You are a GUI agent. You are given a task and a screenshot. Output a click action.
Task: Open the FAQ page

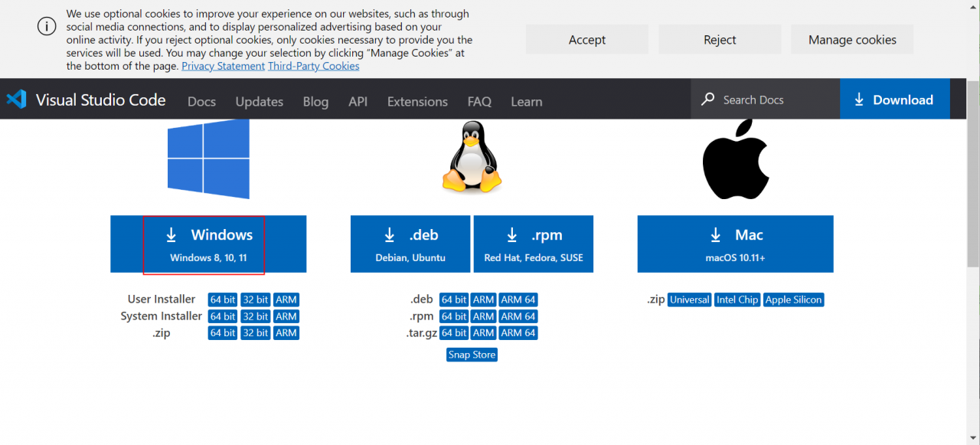coord(479,101)
